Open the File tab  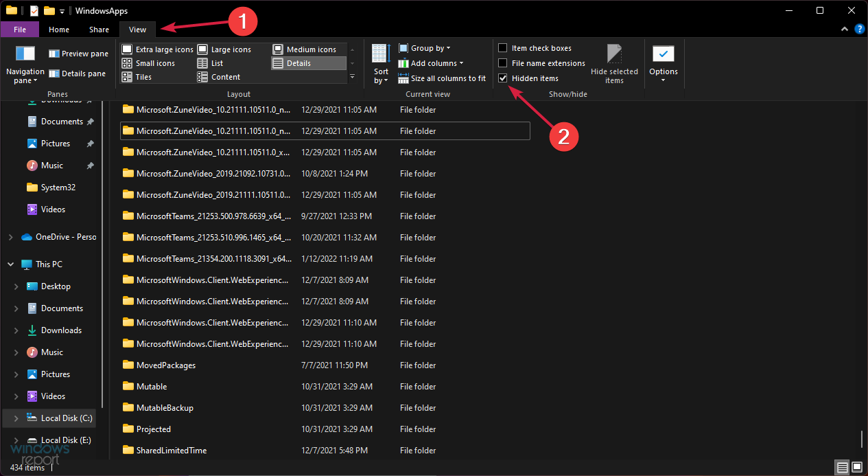(x=20, y=30)
